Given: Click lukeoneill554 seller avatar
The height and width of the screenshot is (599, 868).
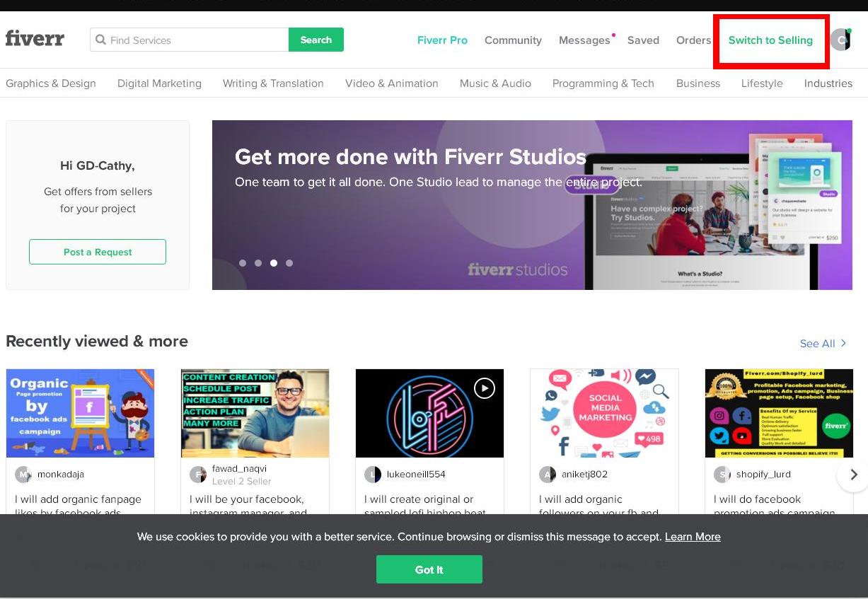Looking at the screenshot, I should (x=373, y=475).
